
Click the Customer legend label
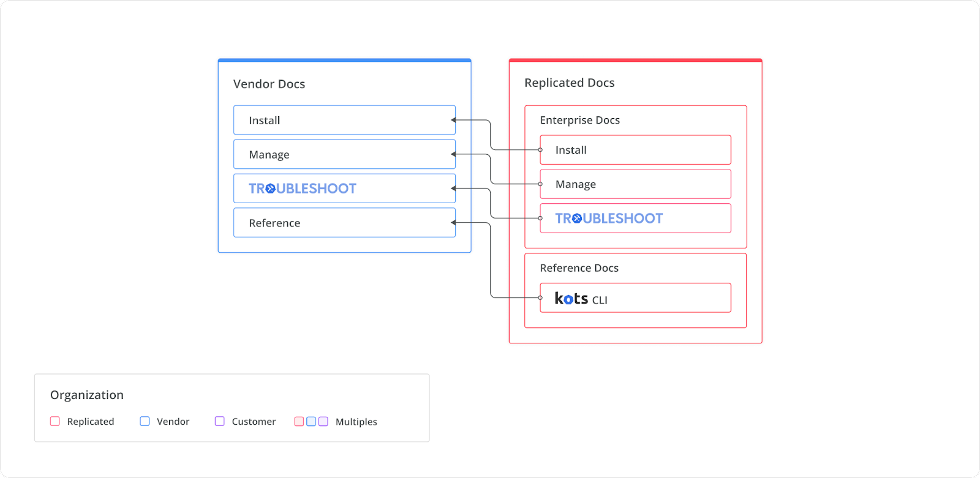(254, 422)
